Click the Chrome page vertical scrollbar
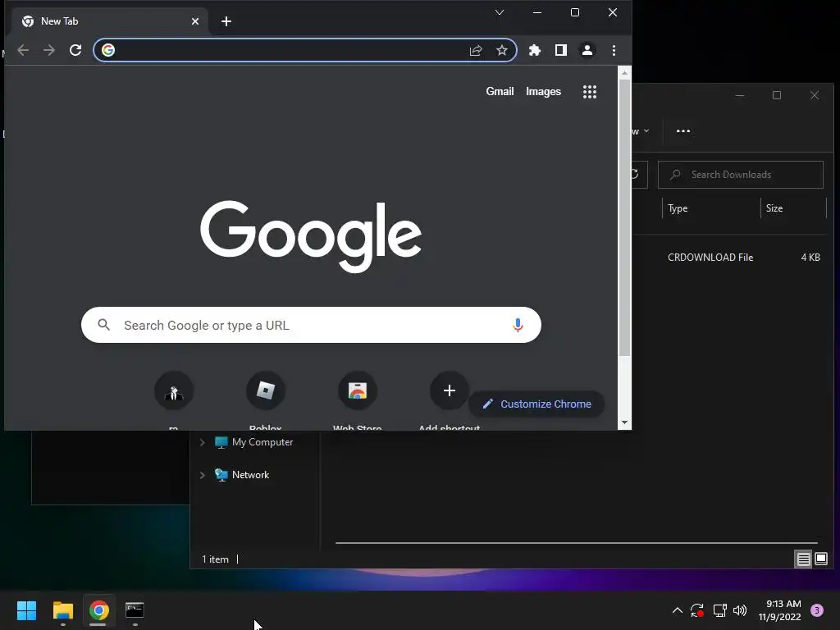Screen dimensions: 840x630 pos(624,217)
